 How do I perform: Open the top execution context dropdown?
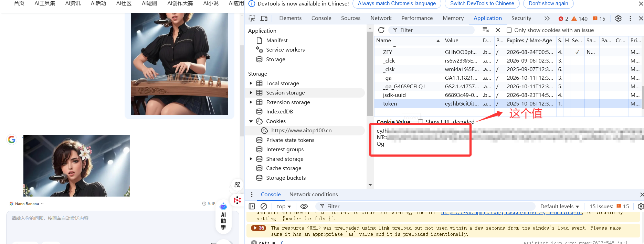click(x=284, y=207)
